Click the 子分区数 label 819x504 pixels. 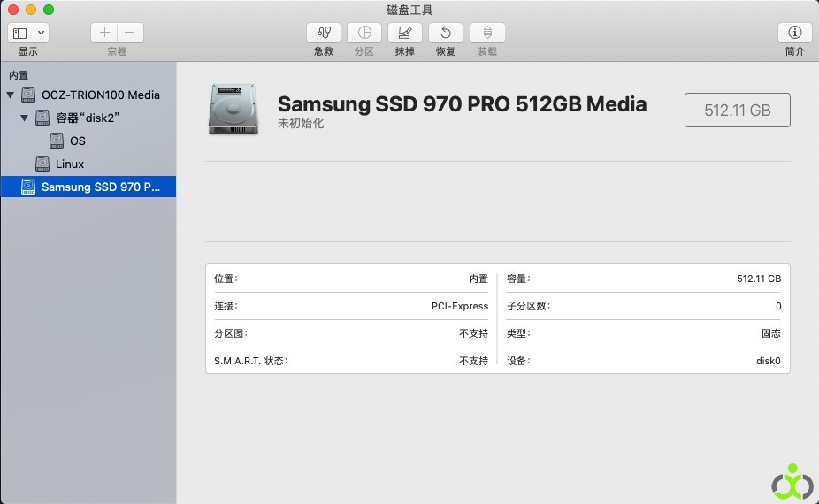pos(528,306)
